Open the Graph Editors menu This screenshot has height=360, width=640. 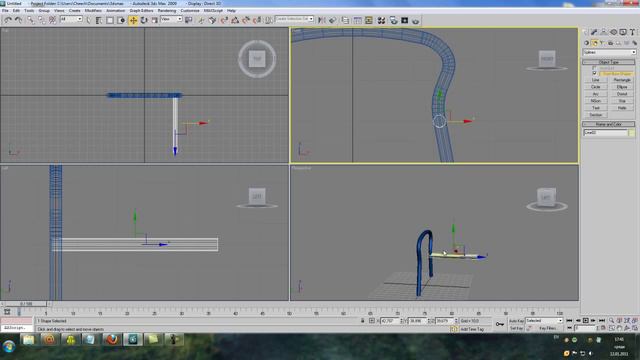click(141, 11)
